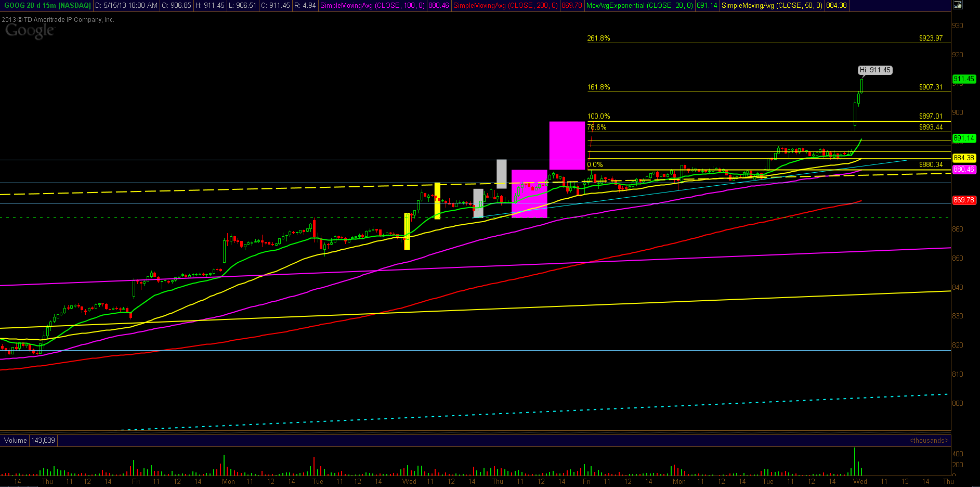The height and width of the screenshot is (487, 980).
Task: Click the C: 911.45 close readout in header
Action: click(x=275, y=5)
